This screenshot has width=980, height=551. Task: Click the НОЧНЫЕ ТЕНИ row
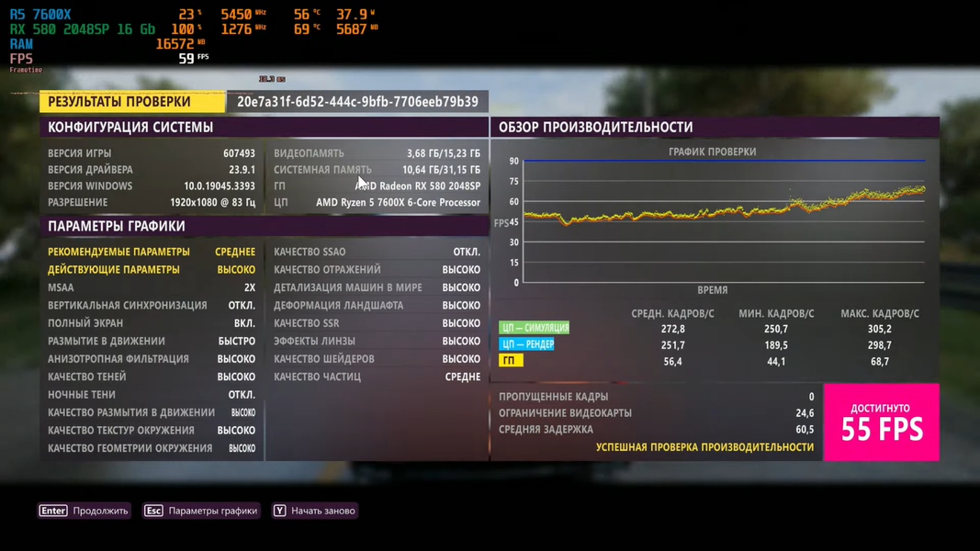pos(152,394)
